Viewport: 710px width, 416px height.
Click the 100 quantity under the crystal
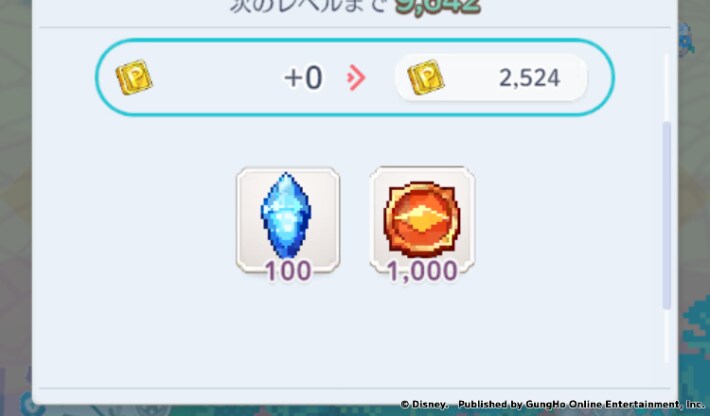pos(288,271)
